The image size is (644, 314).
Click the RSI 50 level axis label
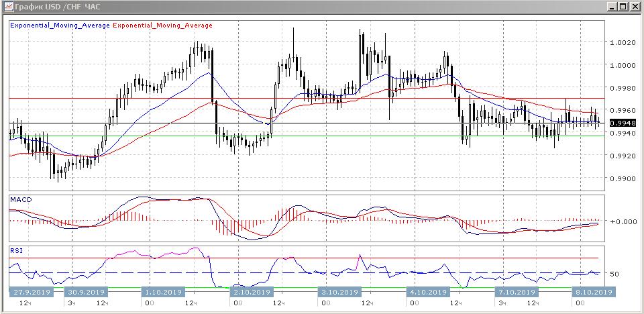[613, 274]
